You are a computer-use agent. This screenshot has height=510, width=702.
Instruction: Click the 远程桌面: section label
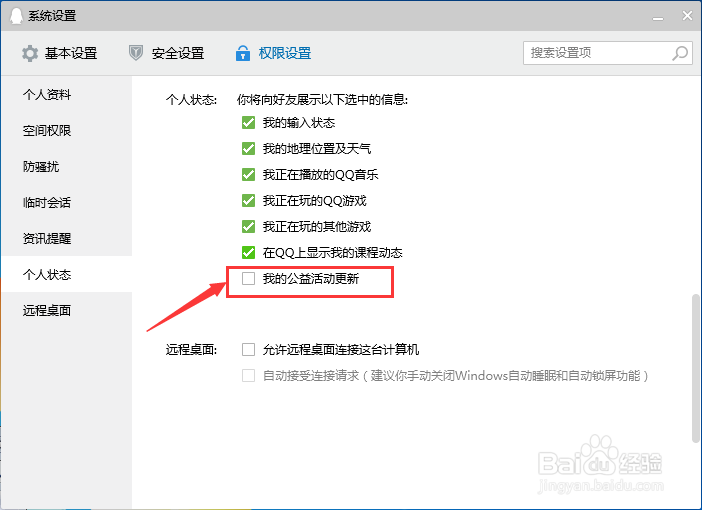coord(191,349)
